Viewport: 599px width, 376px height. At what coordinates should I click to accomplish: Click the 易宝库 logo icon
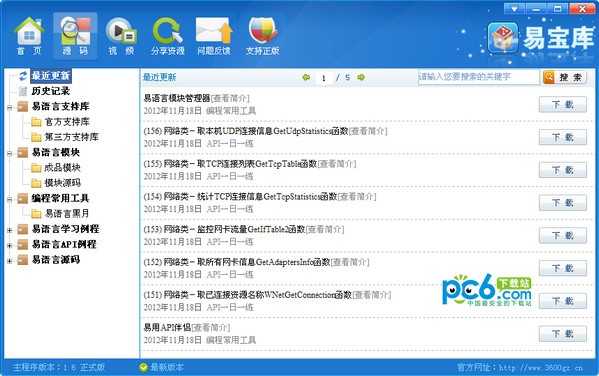pos(503,37)
